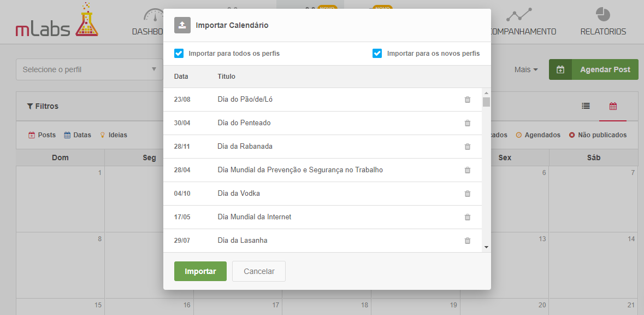Toggle Importar para os novos perfis checkbox
This screenshot has width=644, height=315.
tap(377, 54)
